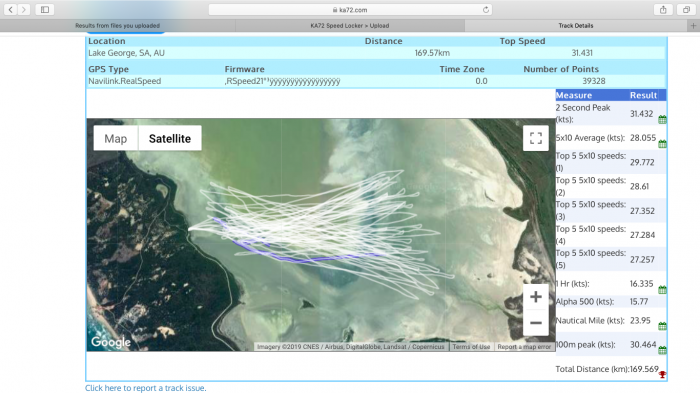The width and height of the screenshot is (700, 393).
Task: Reload the page using the refresh icon
Action: (486, 9)
